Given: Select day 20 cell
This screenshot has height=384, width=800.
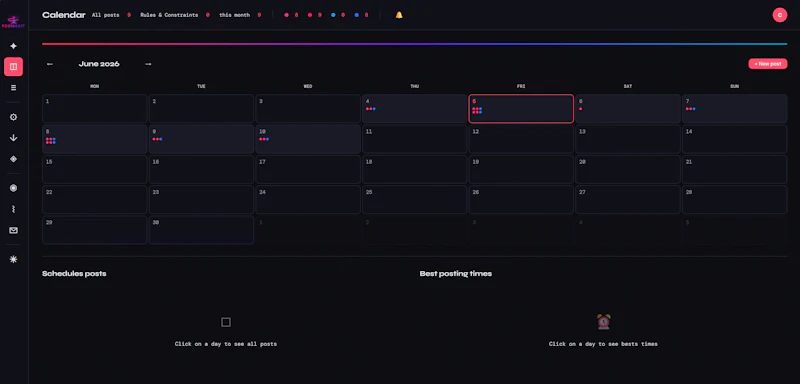Looking at the screenshot, I should (628, 169).
